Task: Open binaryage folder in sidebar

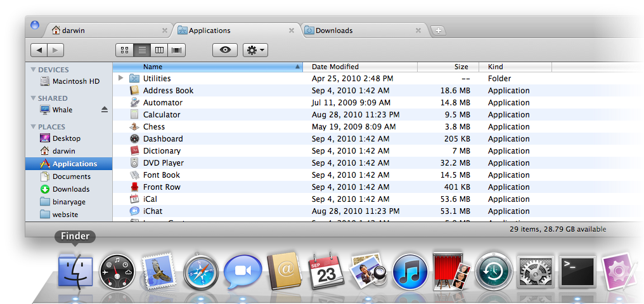Action: tap(69, 202)
